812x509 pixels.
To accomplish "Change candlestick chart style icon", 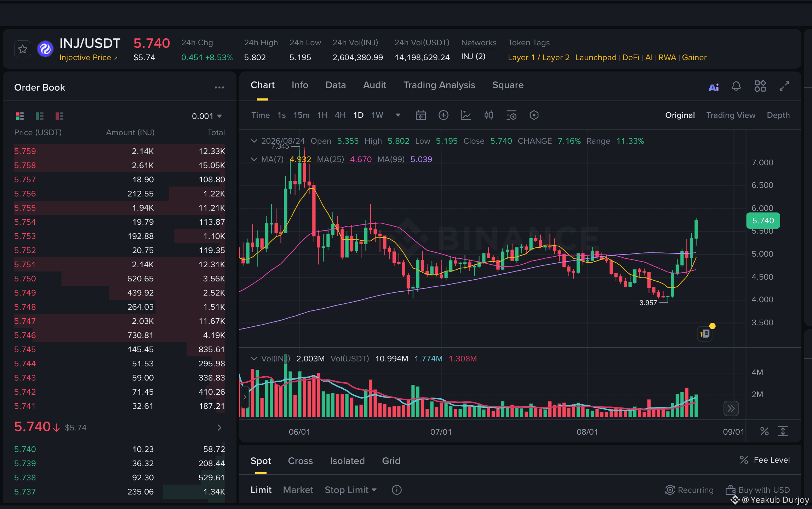I will pos(489,115).
